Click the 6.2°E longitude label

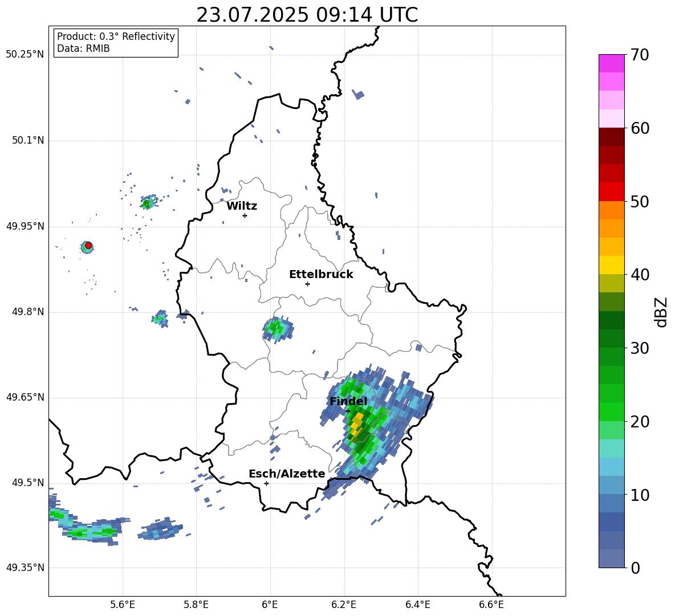344,605
